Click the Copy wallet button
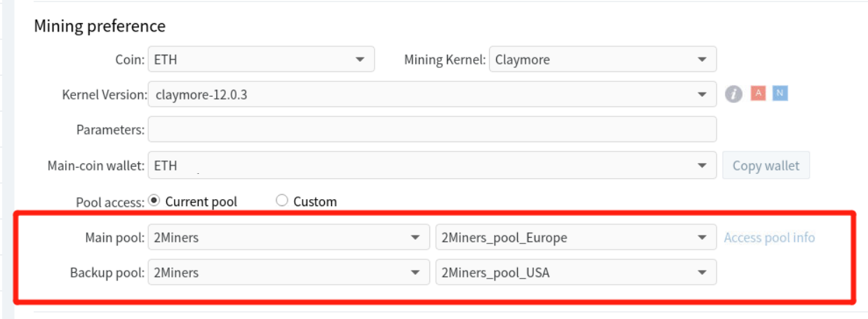The image size is (868, 319). [x=766, y=165]
